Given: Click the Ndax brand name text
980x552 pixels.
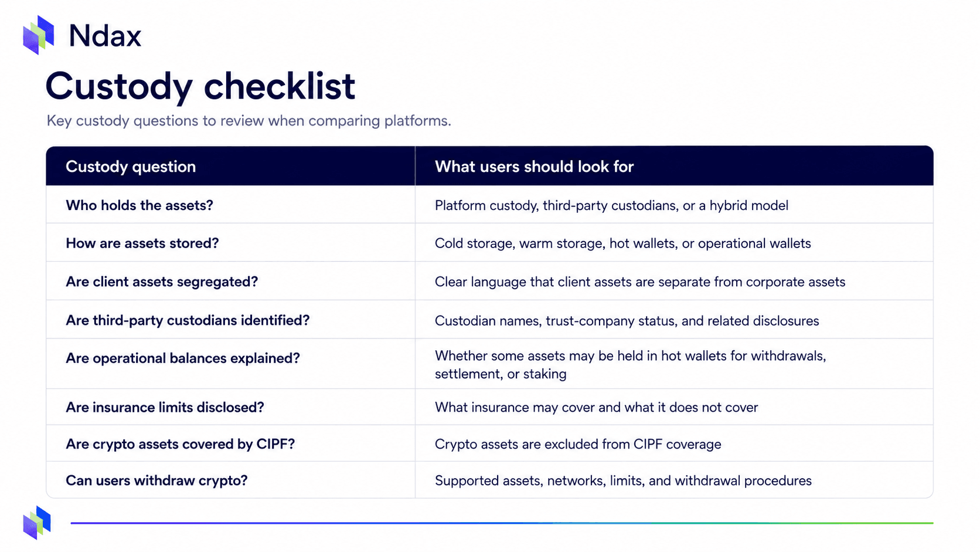Looking at the screenshot, I should [x=105, y=36].
